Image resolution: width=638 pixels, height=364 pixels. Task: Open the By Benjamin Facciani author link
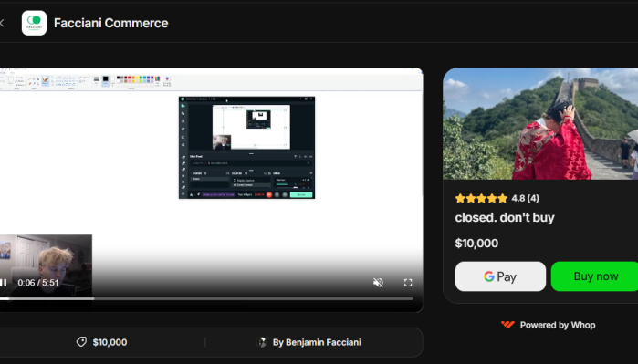click(317, 342)
